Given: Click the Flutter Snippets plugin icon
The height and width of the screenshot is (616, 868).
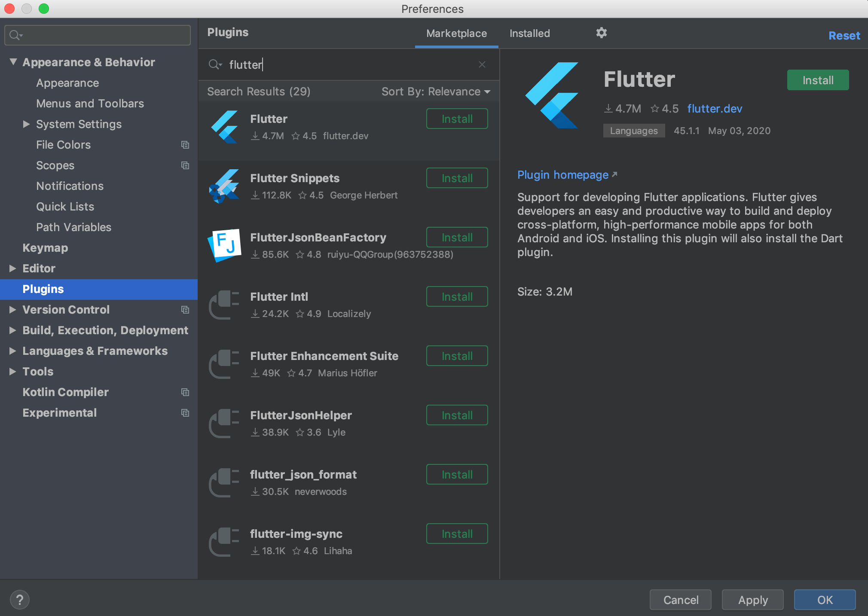Looking at the screenshot, I should 224,186.
